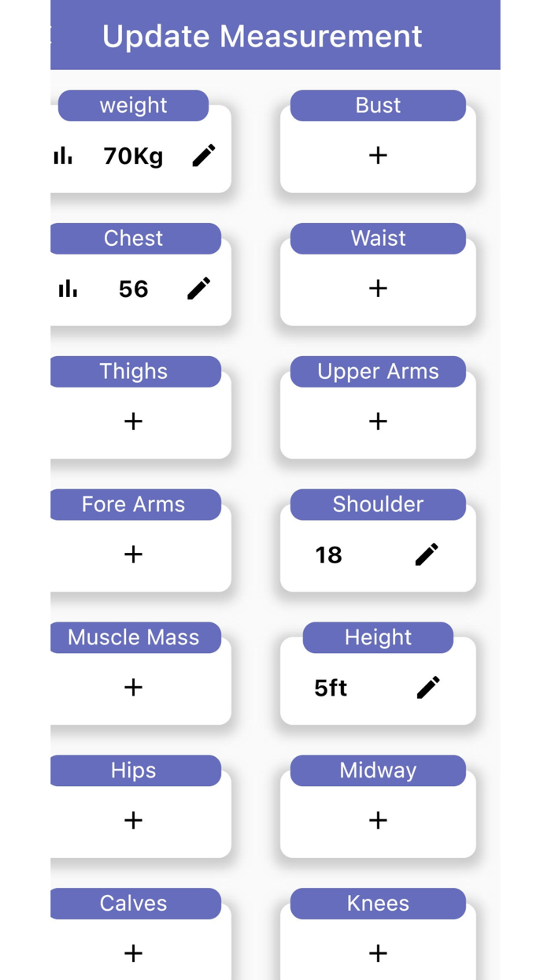Tap the Height label tag

(x=378, y=637)
